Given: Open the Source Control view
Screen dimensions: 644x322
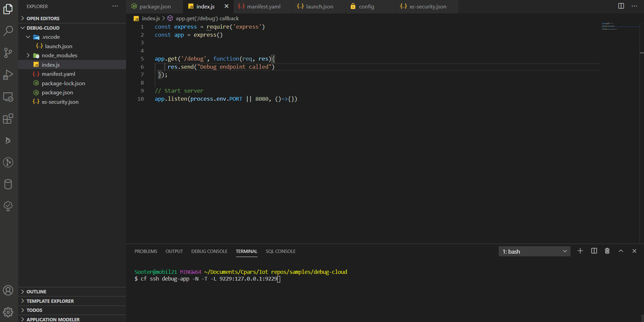Looking at the screenshot, I should click(x=8, y=53).
